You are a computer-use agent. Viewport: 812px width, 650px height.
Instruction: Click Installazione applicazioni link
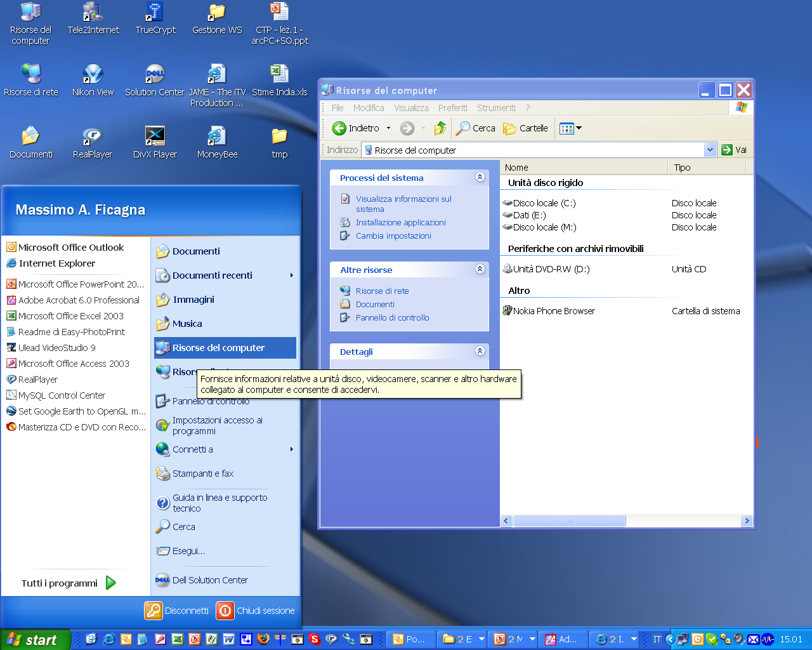(x=400, y=222)
